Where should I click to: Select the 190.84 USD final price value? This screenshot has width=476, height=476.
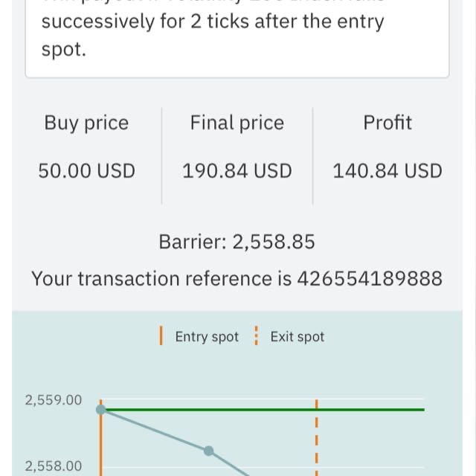click(x=237, y=171)
